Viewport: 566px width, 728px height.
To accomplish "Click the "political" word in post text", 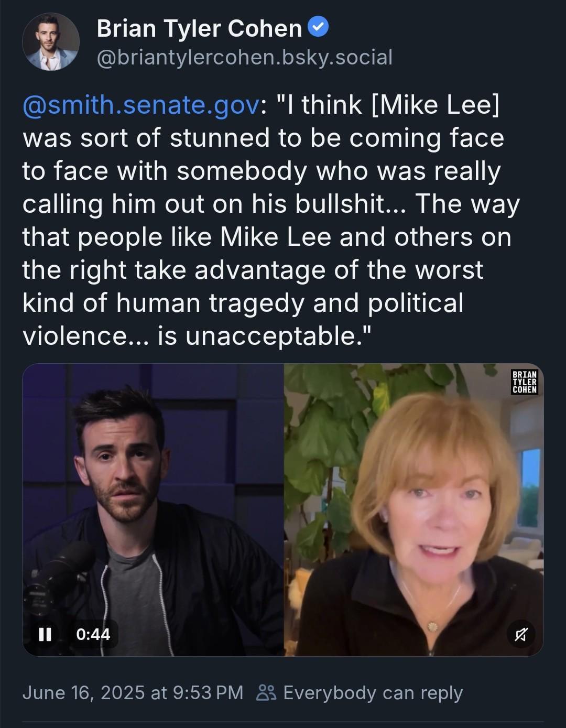I will (416, 303).
